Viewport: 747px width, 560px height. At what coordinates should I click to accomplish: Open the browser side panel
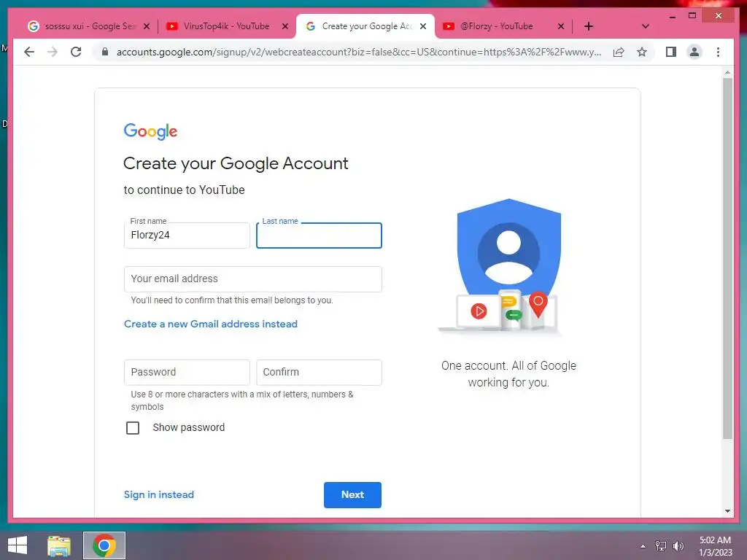[671, 52]
